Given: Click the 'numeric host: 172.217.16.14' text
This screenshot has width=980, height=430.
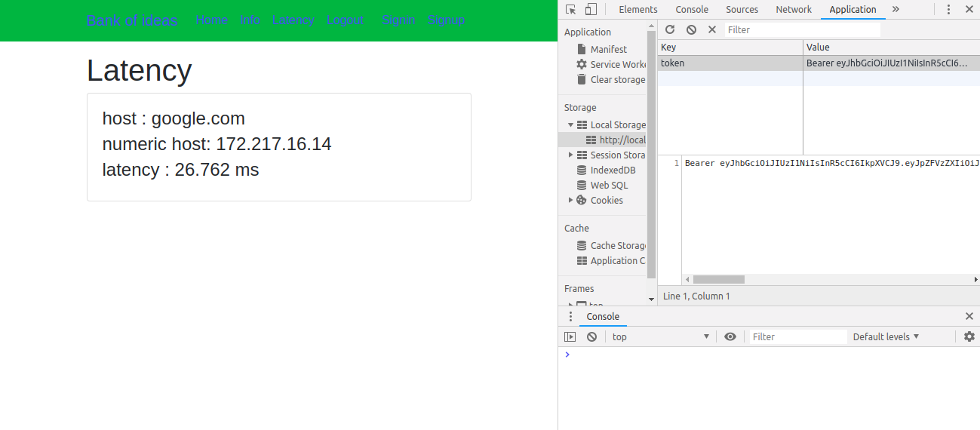Looking at the screenshot, I should (217, 144).
